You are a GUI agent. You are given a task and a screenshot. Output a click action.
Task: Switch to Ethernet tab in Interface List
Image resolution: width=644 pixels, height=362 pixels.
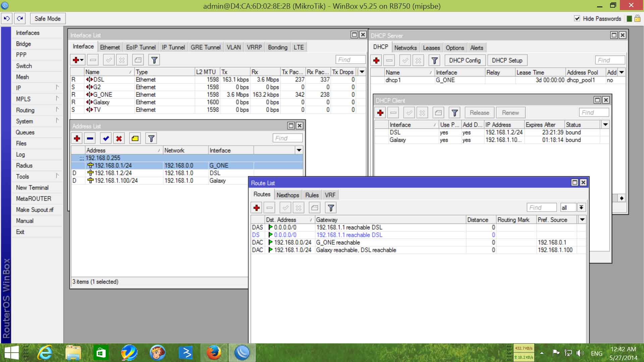(110, 47)
